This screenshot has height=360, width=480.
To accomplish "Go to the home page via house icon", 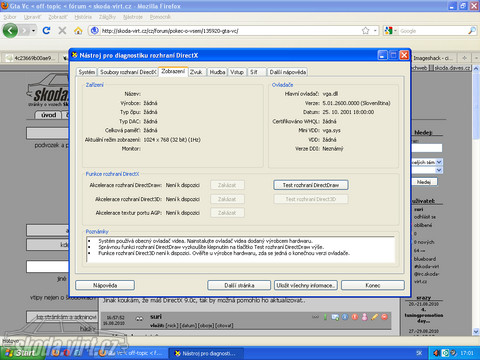I will coord(78,31).
